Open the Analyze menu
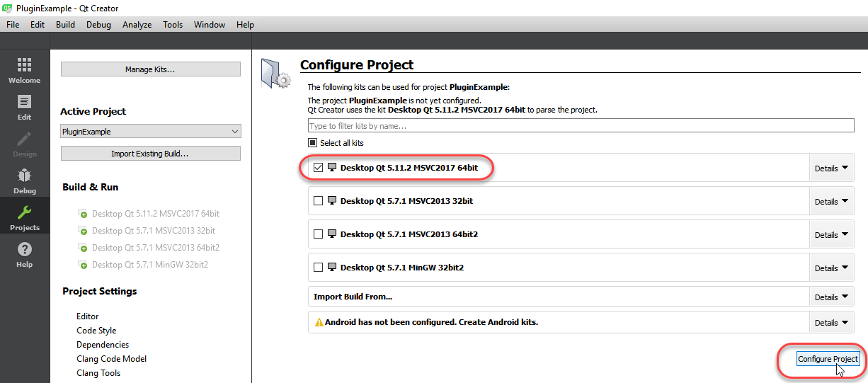 pos(137,25)
